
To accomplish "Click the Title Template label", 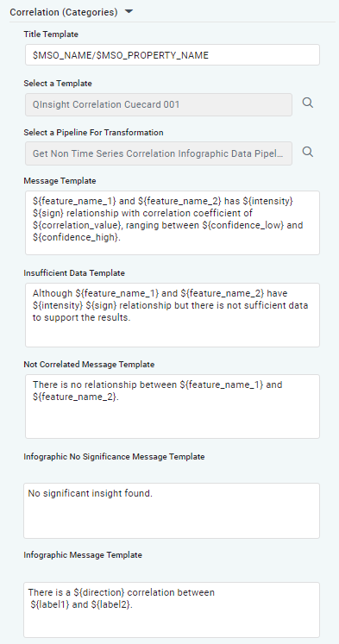I will [51, 34].
